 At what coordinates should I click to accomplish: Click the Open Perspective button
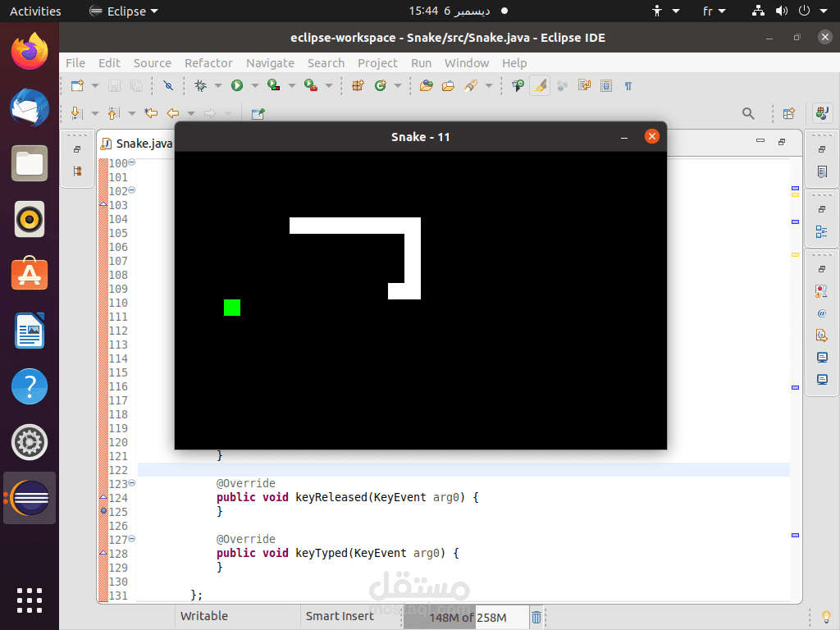click(788, 113)
